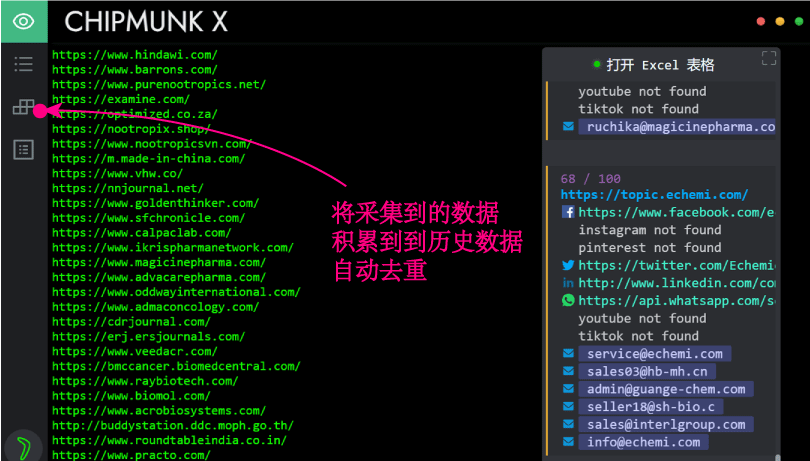Image resolution: width=810 pixels, height=461 pixels.
Task: Click envelope icon beside sales@interlgroup.com
Action: coord(568,424)
